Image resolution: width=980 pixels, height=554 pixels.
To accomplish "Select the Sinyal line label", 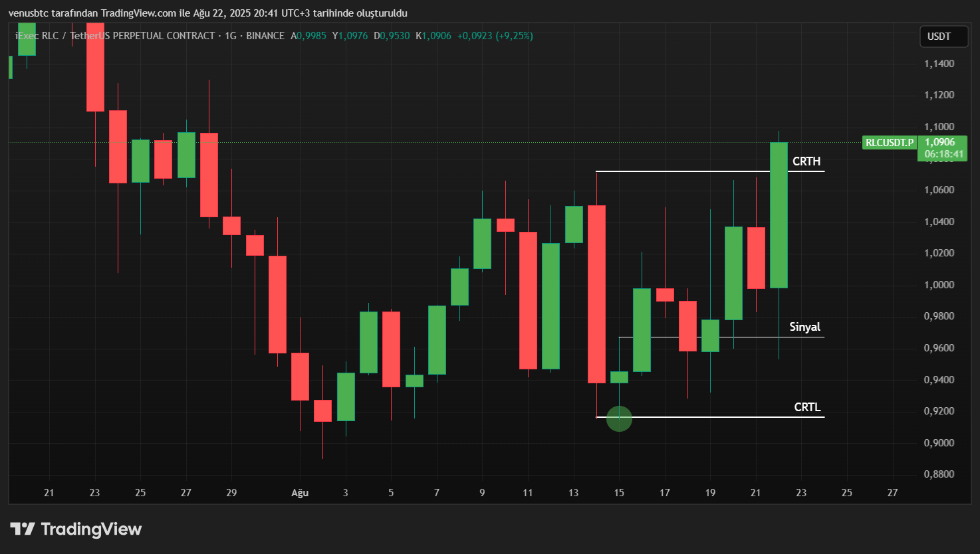I will click(804, 327).
